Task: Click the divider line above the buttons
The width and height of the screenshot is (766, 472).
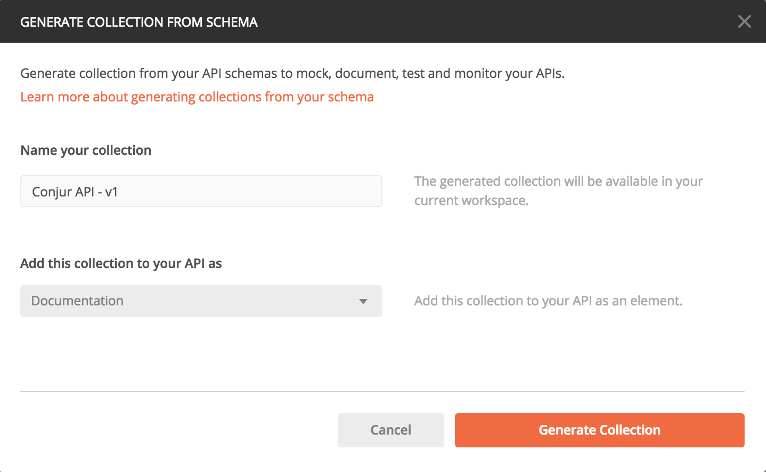Action: click(x=382, y=391)
